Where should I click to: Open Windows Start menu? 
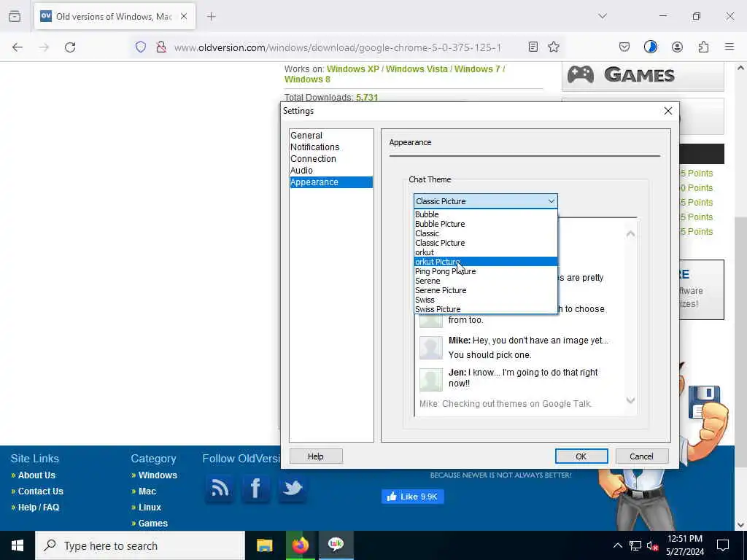(18, 545)
